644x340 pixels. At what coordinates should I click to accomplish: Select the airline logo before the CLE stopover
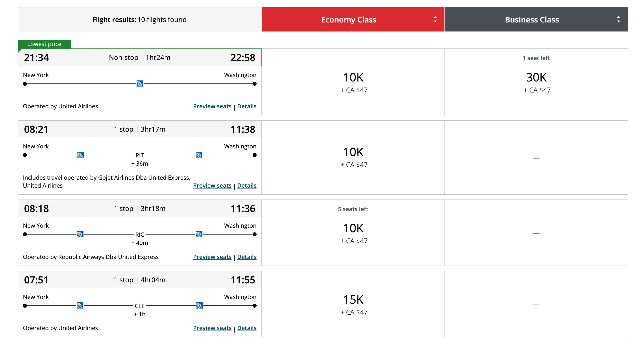point(81,305)
